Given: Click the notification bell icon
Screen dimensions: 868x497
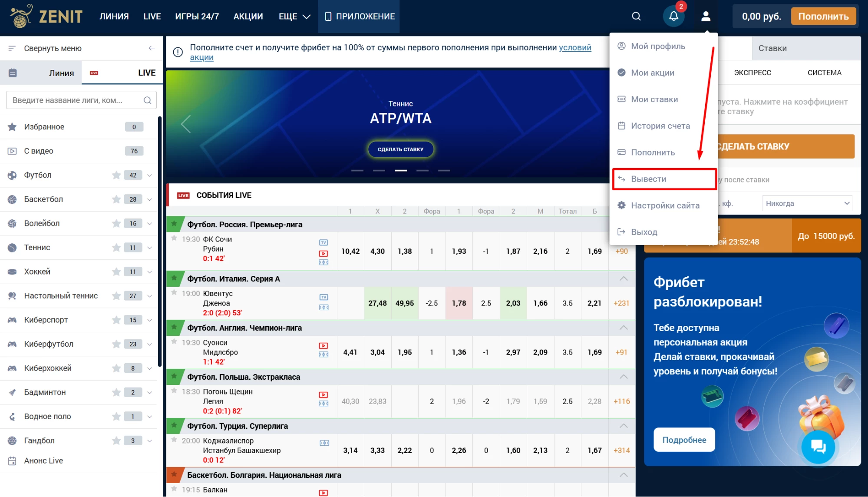Looking at the screenshot, I should coord(673,16).
